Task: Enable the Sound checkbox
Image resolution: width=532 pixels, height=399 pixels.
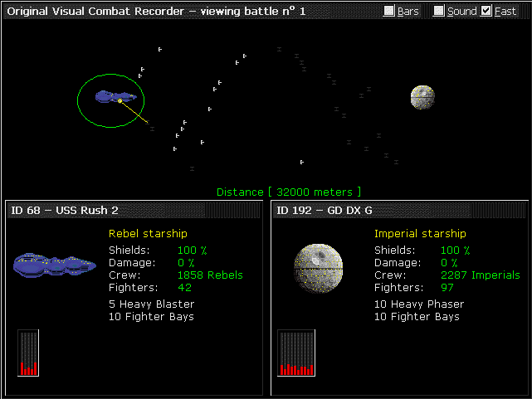Action: 438,11
